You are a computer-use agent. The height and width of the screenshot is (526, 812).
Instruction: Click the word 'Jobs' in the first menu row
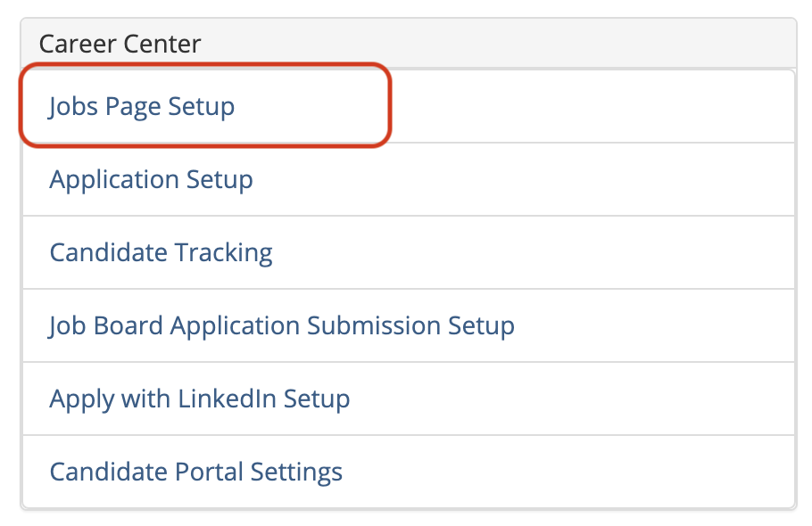coord(73,106)
